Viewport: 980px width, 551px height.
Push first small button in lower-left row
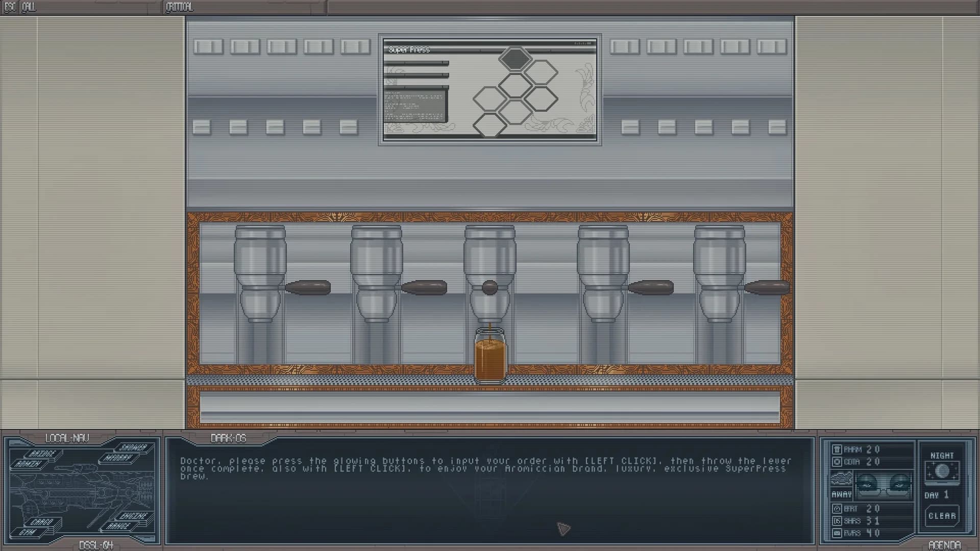click(202, 127)
